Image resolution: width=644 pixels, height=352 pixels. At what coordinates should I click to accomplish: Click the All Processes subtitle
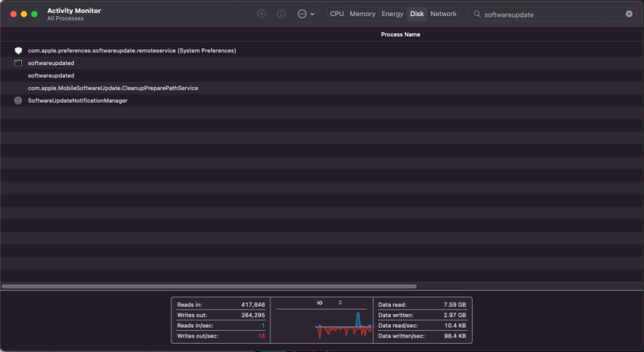click(65, 19)
